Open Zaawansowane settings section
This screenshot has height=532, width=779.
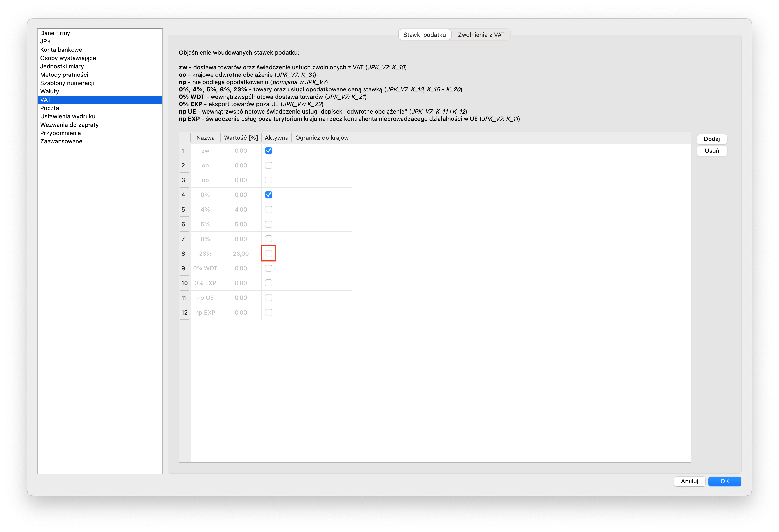[x=100, y=142]
